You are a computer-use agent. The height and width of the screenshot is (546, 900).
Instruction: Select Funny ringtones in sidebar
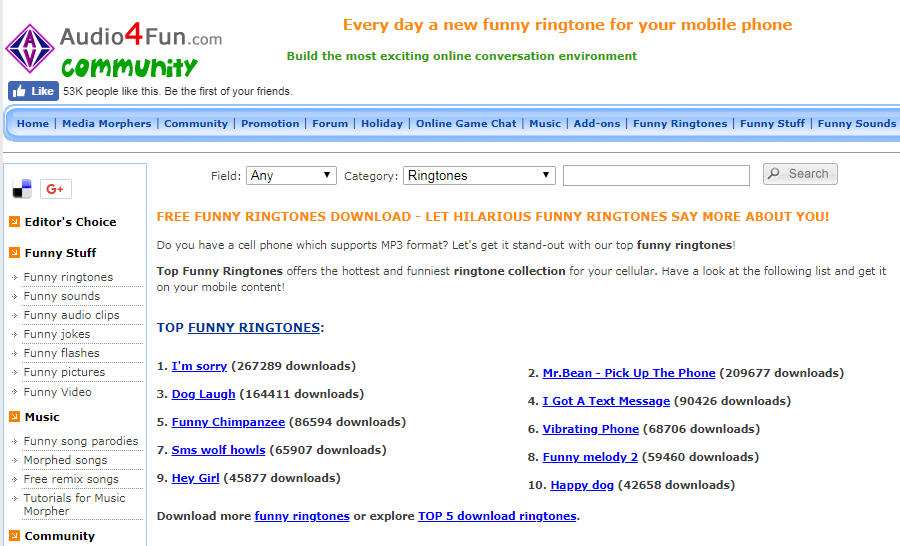pyautogui.click(x=68, y=277)
